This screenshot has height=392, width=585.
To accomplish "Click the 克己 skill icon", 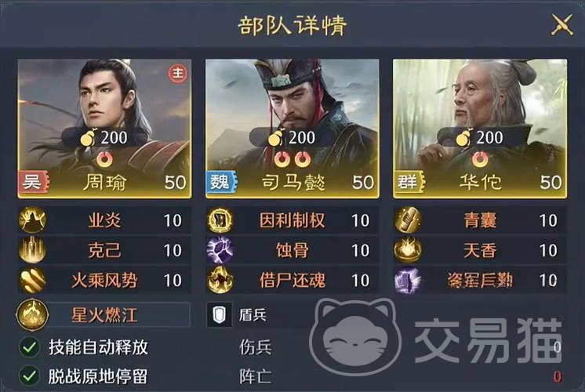I will tap(32, 250).
